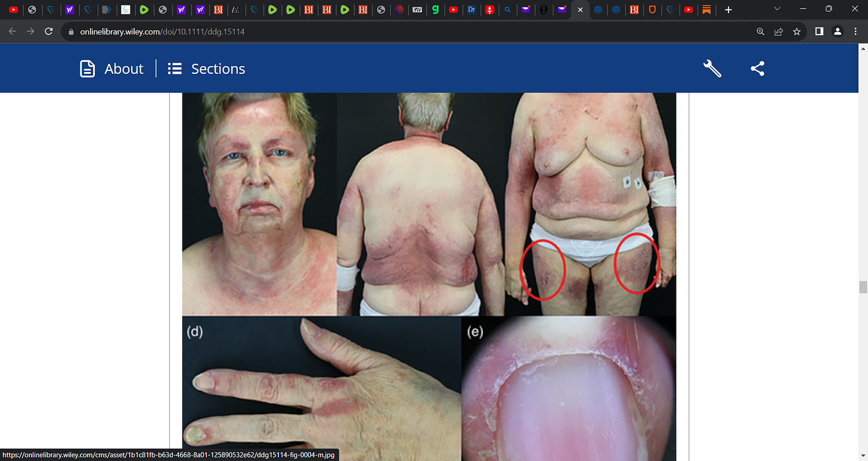This screenshot has height=461, width=868.
Task: Open the zoom magnifier in address bar
Action: pyautogui.click(x=760, y=32)
